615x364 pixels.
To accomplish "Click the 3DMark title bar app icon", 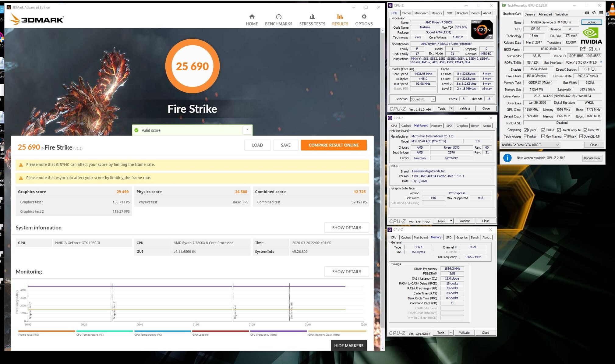I will pos(9,7).
